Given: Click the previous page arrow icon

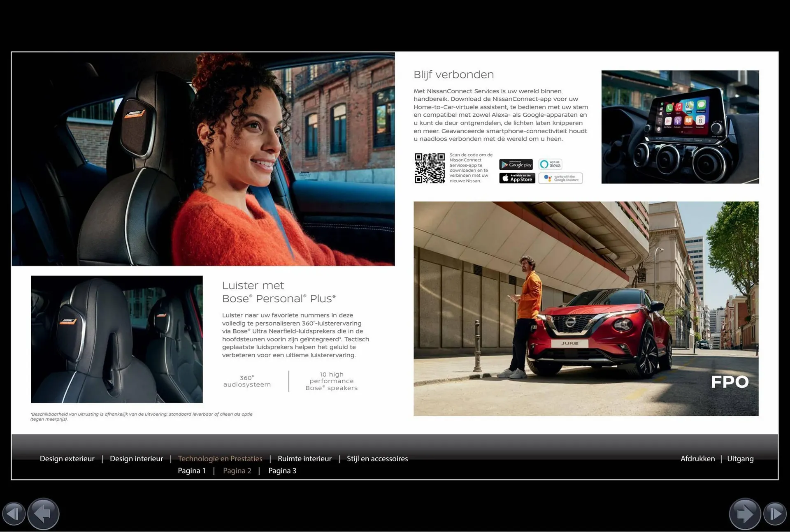Looking at the screenshot, I should (43, 513).
